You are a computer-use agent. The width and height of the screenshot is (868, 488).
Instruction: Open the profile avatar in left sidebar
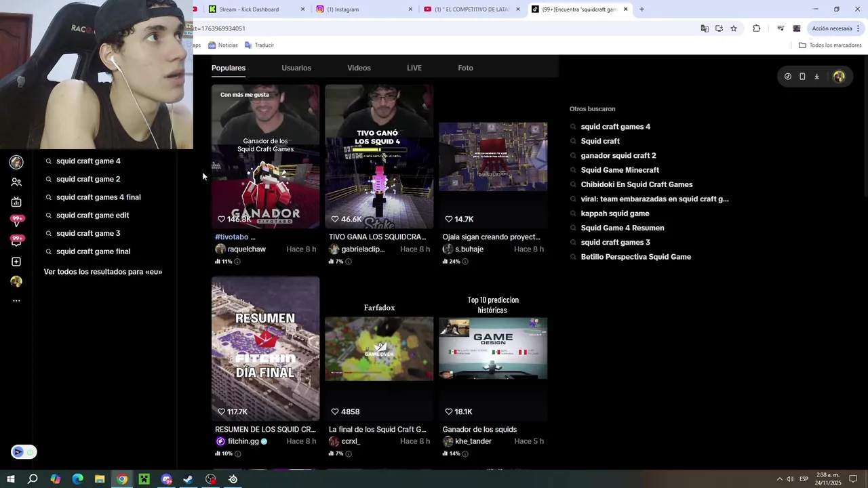[x=16, y=281]
